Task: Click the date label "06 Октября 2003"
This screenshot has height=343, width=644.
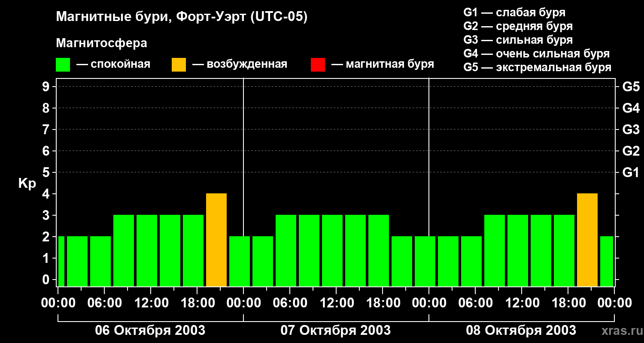Action: coord(150,331)
